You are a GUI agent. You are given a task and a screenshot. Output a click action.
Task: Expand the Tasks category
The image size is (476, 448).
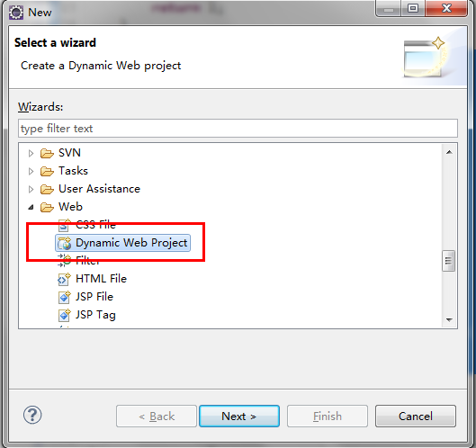[x=31, y=171]
